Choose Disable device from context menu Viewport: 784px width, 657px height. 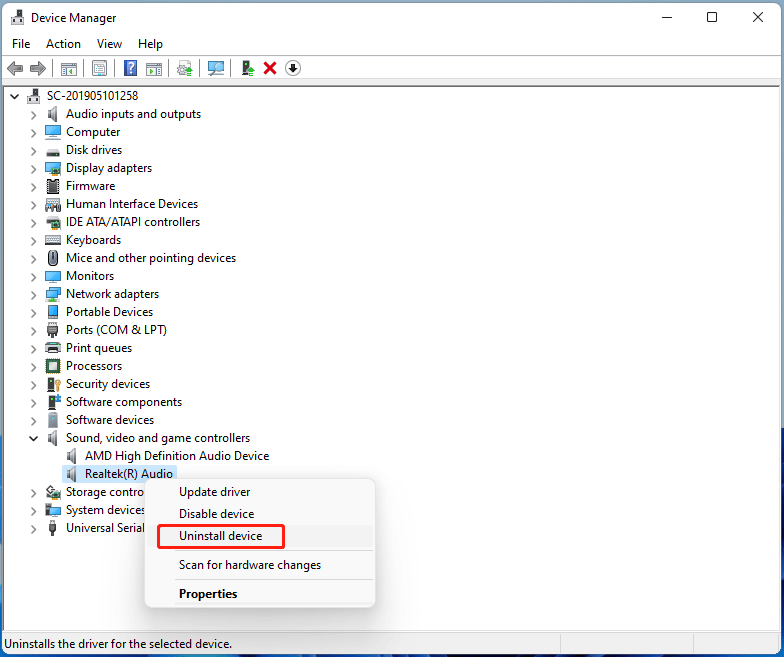coord(260,514)
